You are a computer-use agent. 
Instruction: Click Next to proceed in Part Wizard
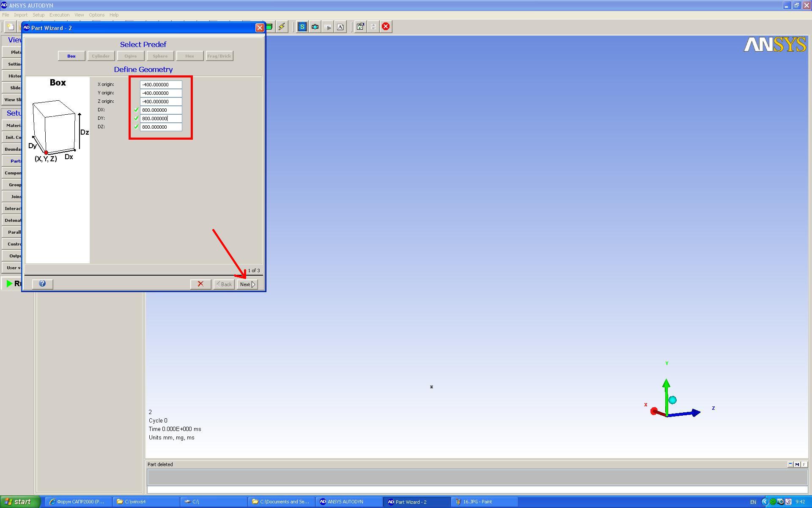click(247, 284)
